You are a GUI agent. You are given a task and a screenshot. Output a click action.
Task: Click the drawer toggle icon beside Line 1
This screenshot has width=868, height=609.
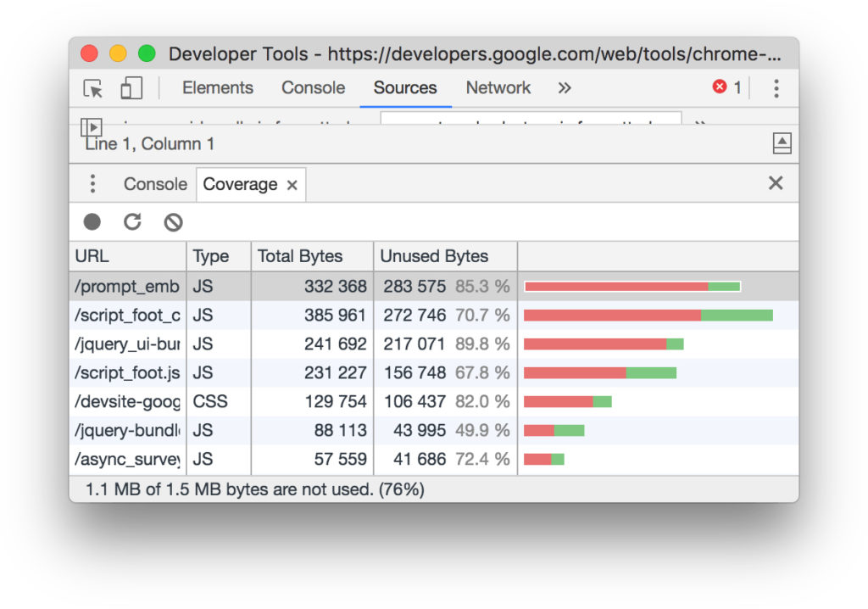782,143
